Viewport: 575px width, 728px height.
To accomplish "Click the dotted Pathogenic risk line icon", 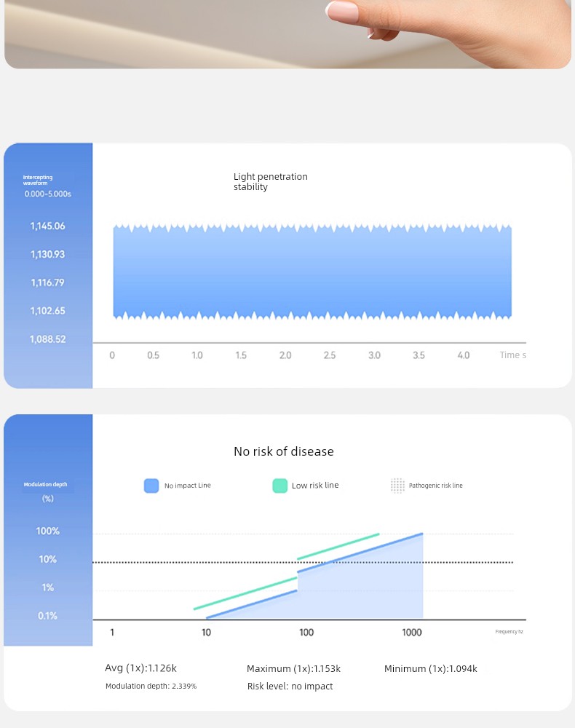I will click(x=397, y=486).
